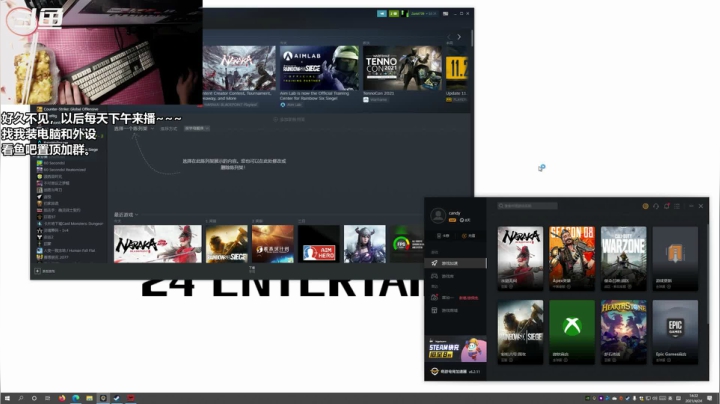Launch Naraka from recent games
Screen dimensions: 720x404
(158, 244)
